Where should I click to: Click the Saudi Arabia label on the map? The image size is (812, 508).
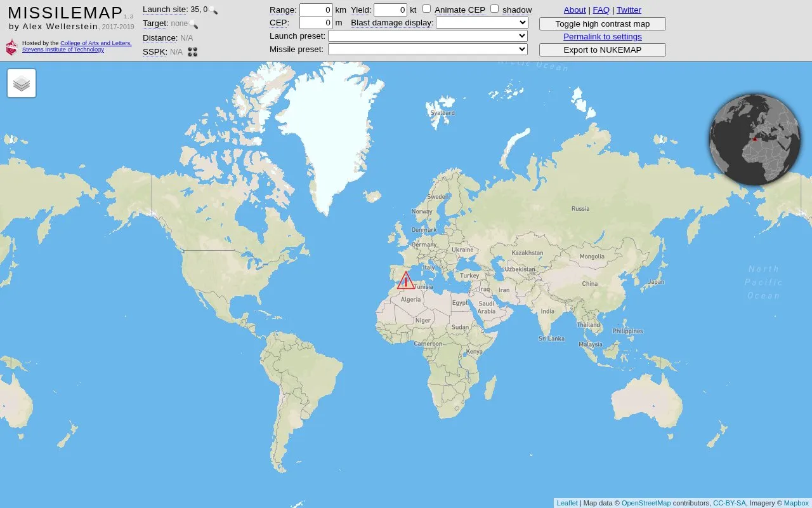coord(487,307)
